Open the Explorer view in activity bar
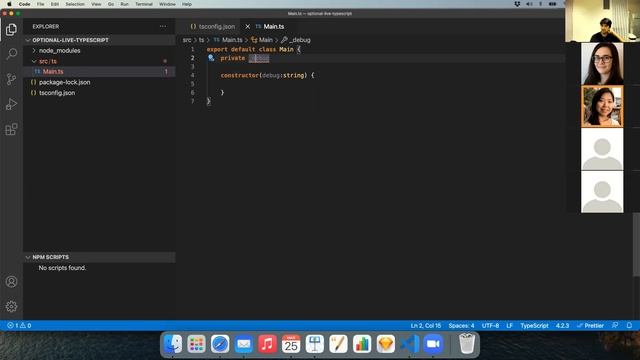 tap(11, 29)
